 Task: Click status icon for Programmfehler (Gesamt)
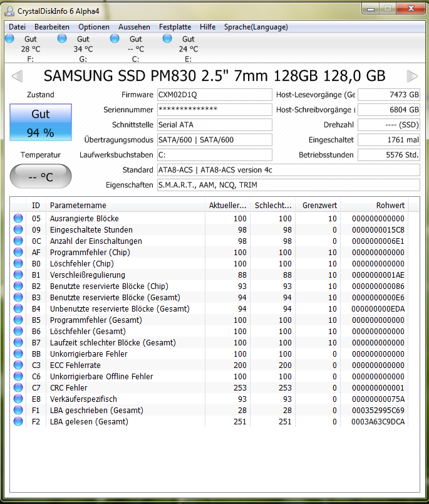coord(18,320)
